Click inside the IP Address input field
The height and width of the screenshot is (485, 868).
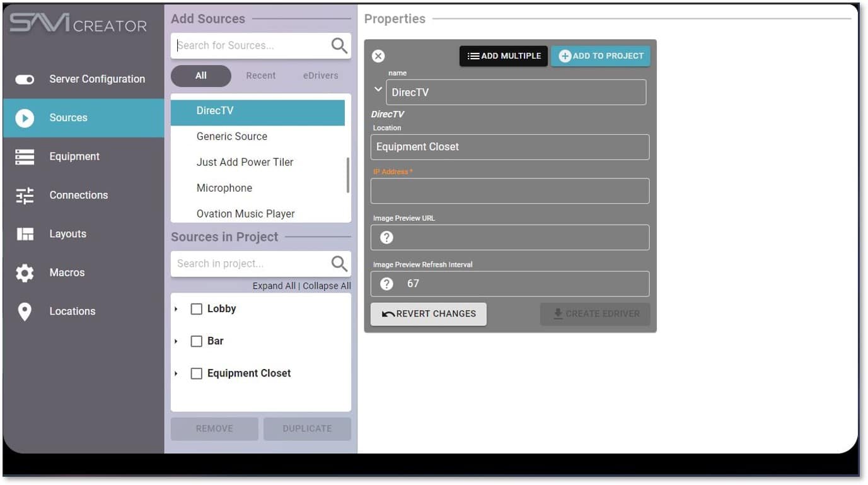click(x=509, y=190)
